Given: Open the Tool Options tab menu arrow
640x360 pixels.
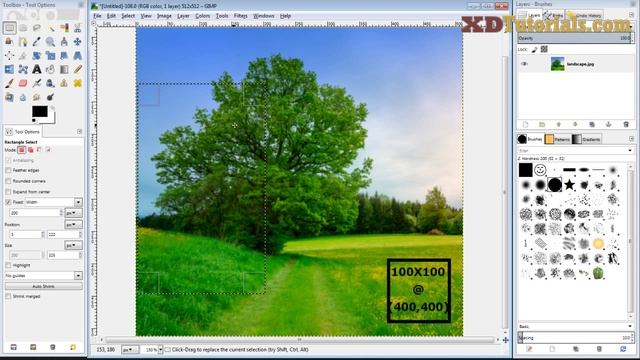Looking at the screenshot, I should (79, 131).
